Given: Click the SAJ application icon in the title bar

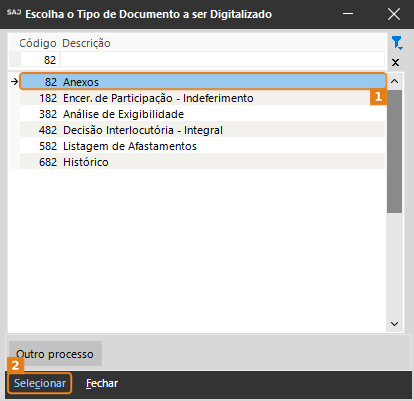Looking at the screenshot, I should click(x=14, y=13).
